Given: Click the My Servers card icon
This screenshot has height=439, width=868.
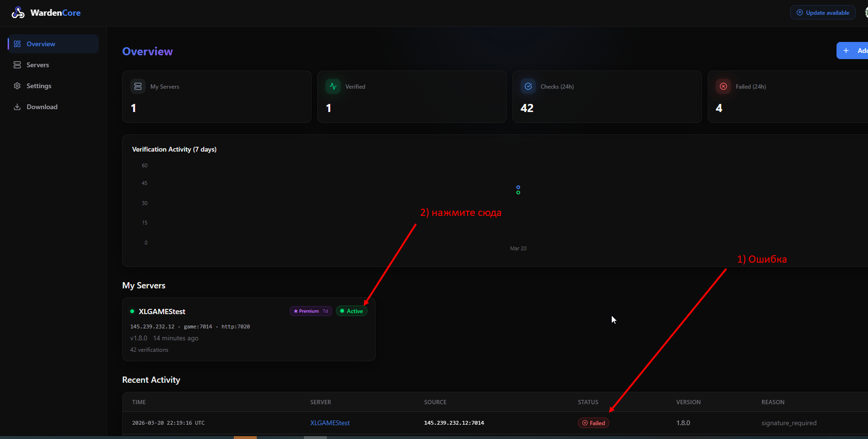Looking at the screenshot, I should click(x=138, y=86).
